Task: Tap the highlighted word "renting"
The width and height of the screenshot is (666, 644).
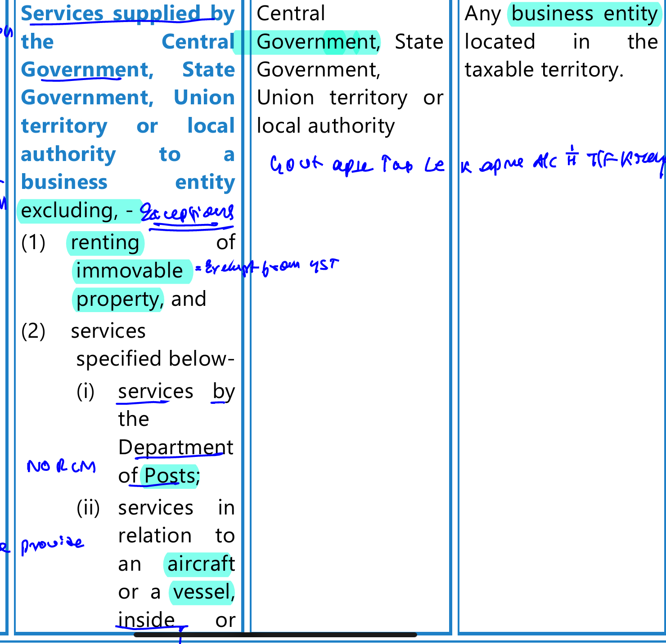Action: (x=105, y=243)
